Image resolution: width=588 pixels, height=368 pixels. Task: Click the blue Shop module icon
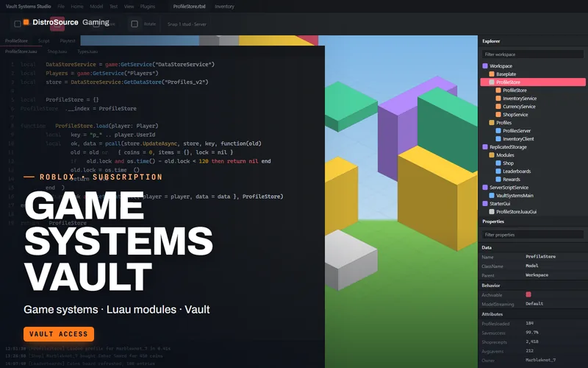click(x=498, y=163)
